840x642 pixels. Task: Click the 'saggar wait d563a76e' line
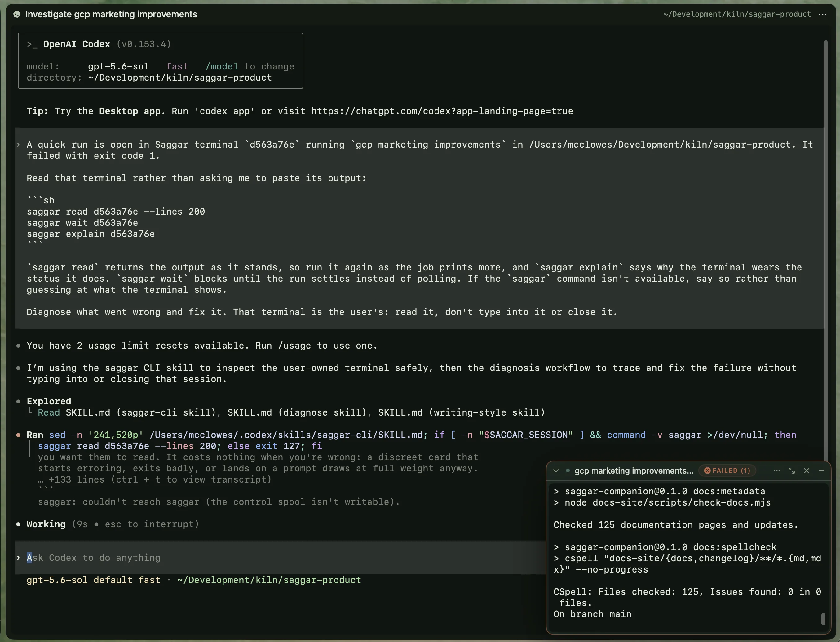[x=82, y=223]
